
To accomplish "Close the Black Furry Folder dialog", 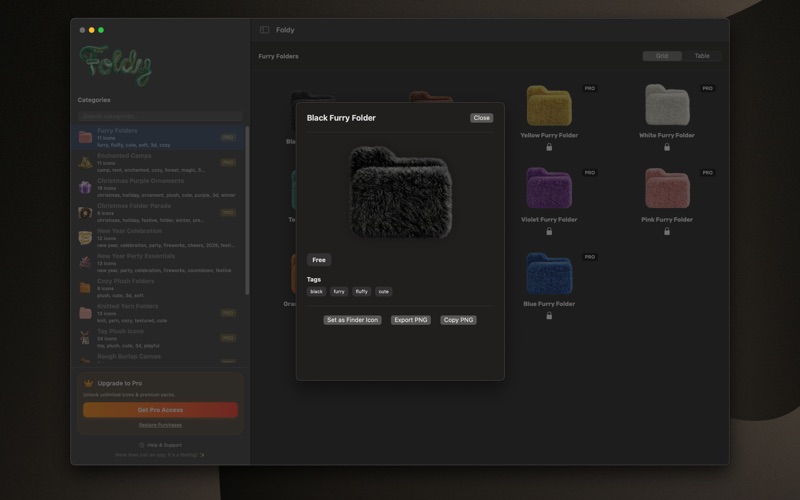I will [x=481, y=118].
